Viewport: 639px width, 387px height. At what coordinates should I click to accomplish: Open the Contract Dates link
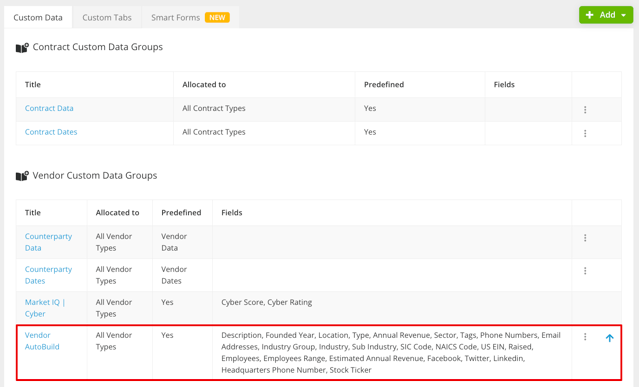coord(51,132)
